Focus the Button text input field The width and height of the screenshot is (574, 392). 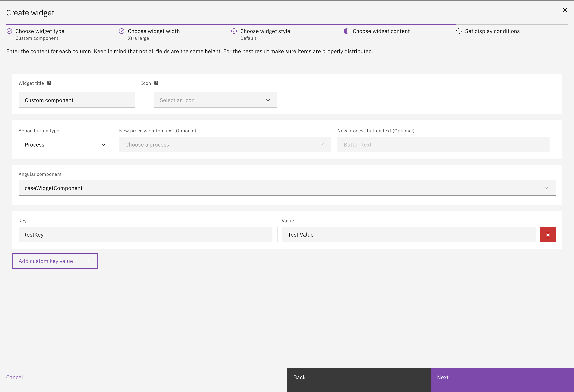443,145
